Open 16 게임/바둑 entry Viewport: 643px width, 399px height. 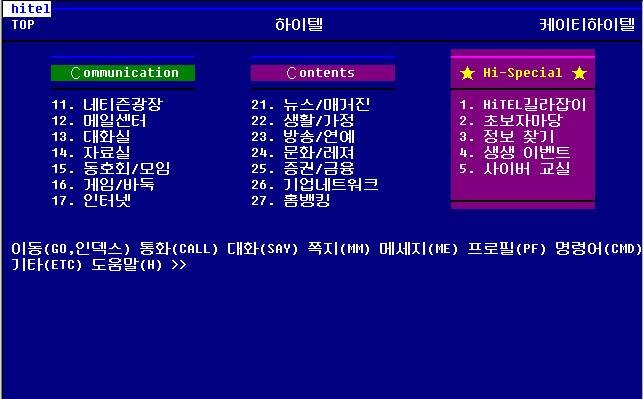[103, 185]
